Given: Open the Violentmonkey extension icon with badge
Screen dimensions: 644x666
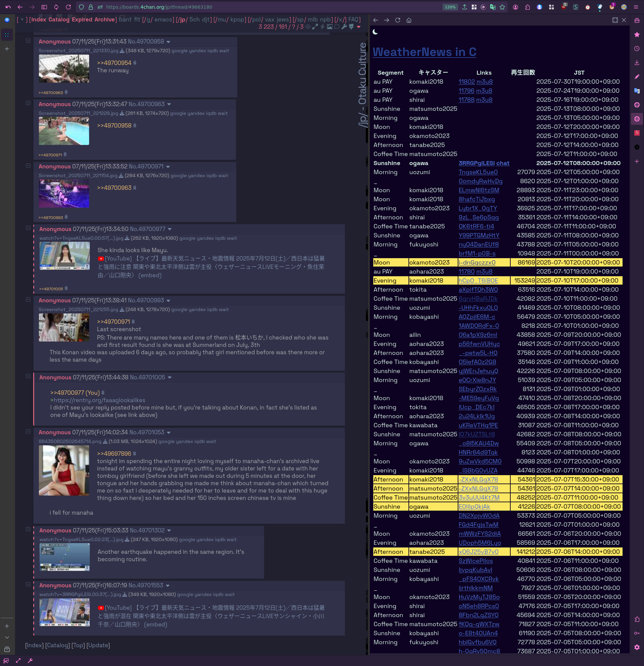Looking at the screenshot, I should coord(612,7).
